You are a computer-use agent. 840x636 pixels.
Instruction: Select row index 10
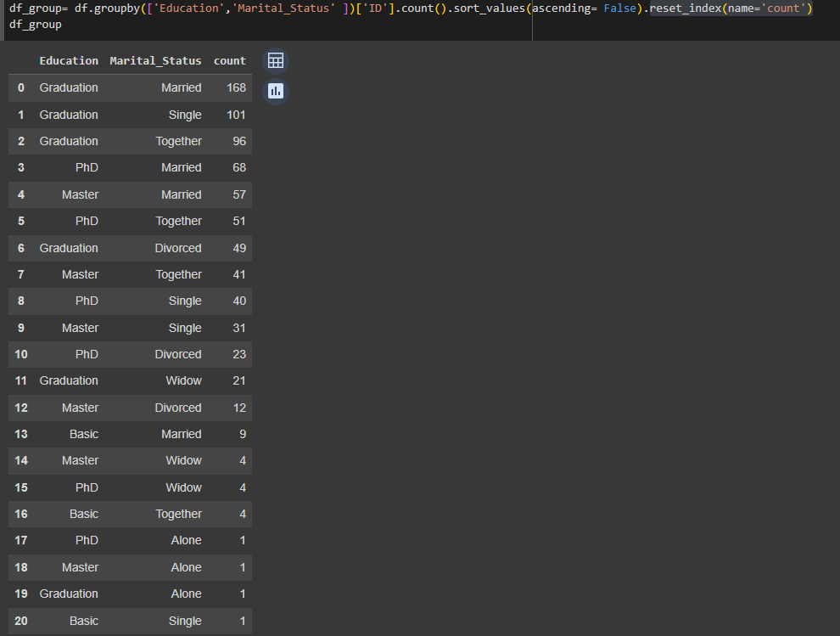[21, 354]
